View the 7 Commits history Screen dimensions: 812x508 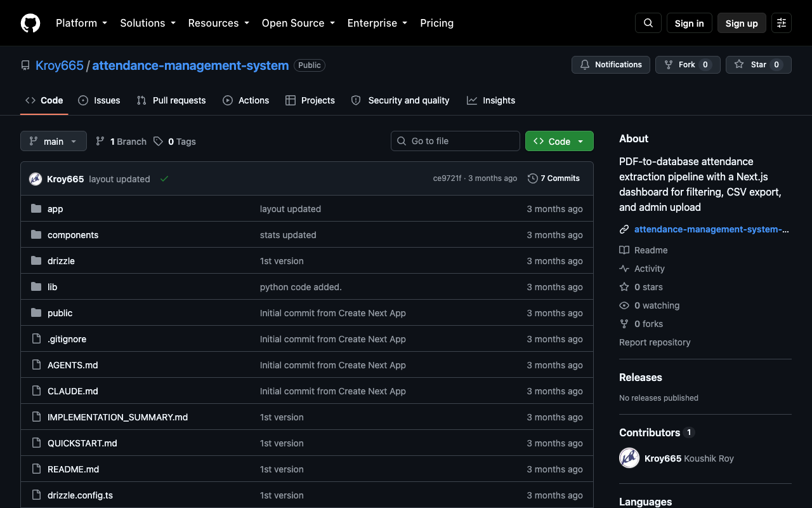554,178
